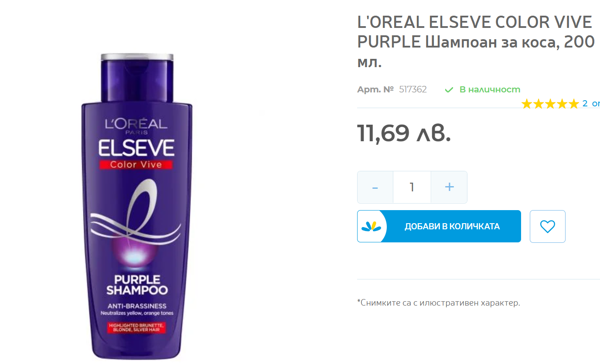Image resolution: width=600 pixels, height=364 pixels.
Task: Click the article number 517362
Action: (x=413, y=89)
